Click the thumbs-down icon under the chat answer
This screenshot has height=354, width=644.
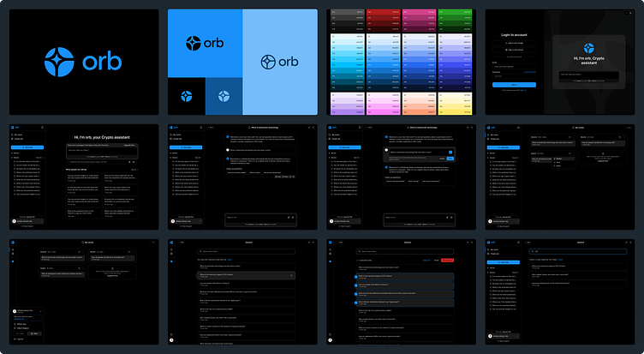coord(294,177)
